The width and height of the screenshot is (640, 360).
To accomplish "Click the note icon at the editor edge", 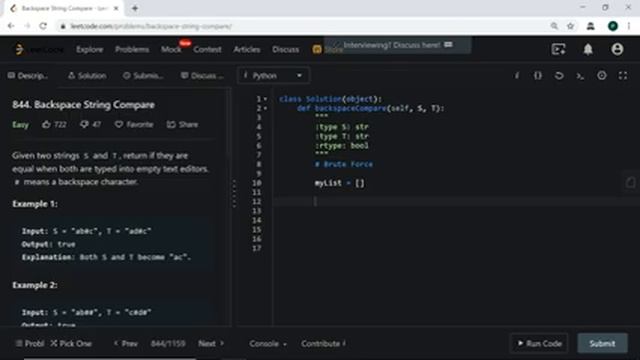I will tap(631, 182).
